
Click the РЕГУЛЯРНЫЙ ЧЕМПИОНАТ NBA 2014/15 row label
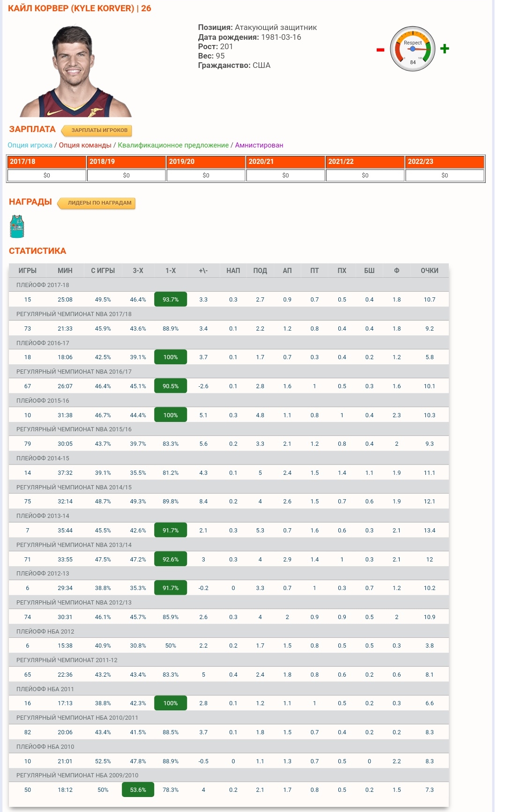(x=74, y=487)
